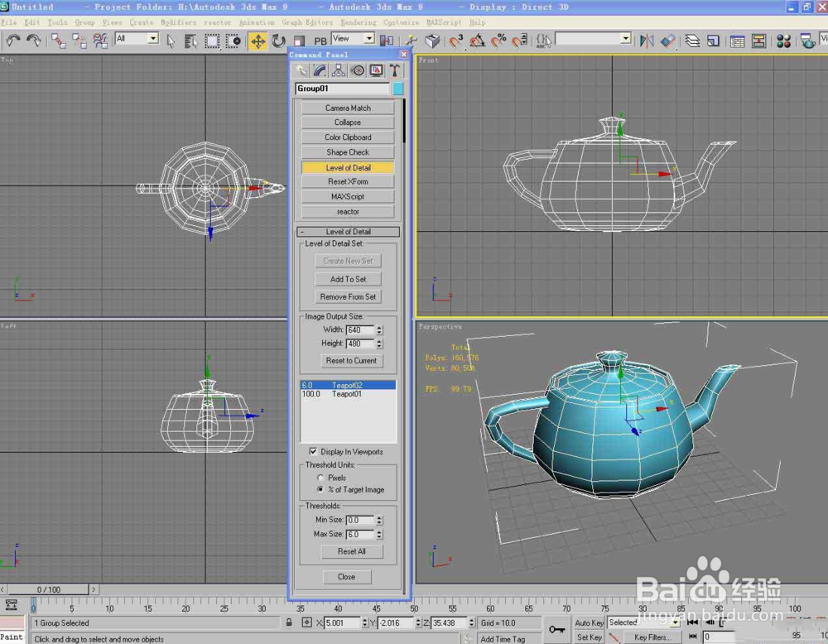Image resolution: width=828 pixels, height=644 pixels.
Task: Click the Render Scene teapot icon
Action: (806, 41)
